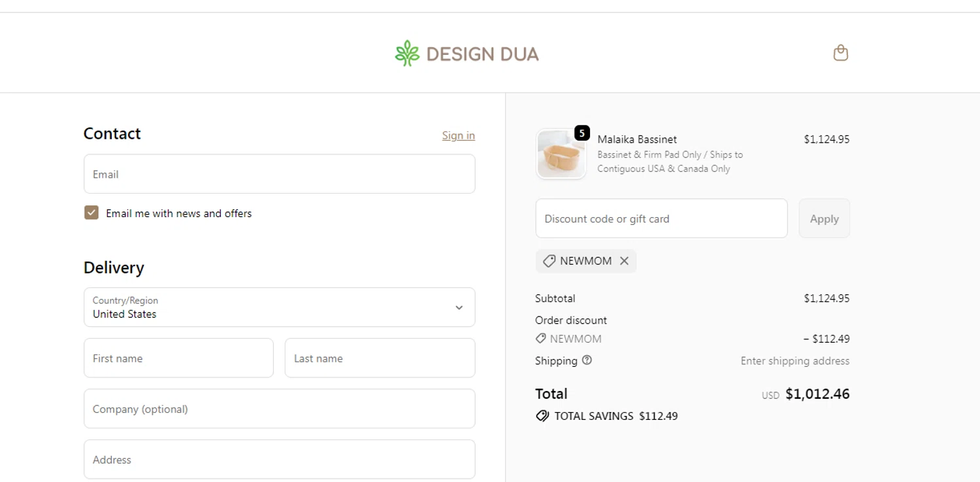Click the Contact heading
The width and height of the screenshot is (980, 482).
[112, 133]
